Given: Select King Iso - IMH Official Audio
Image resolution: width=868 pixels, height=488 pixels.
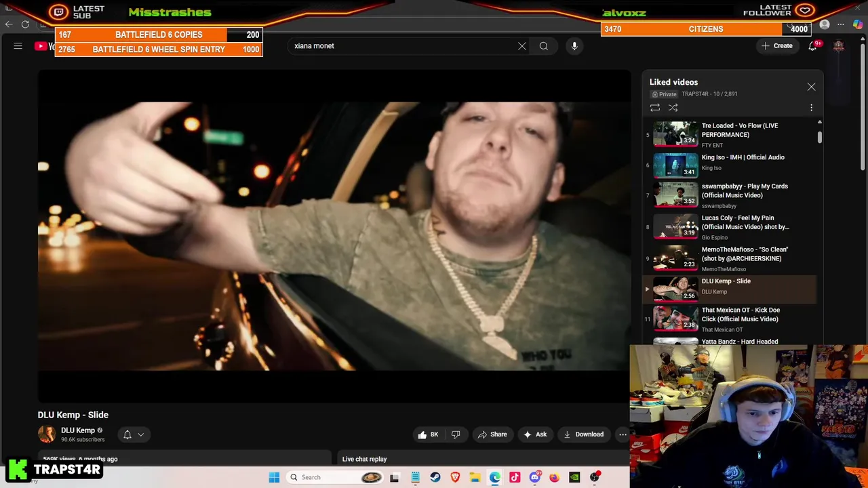Looking at the screenshot, I should pyautogui.click(x=743, y=157).
